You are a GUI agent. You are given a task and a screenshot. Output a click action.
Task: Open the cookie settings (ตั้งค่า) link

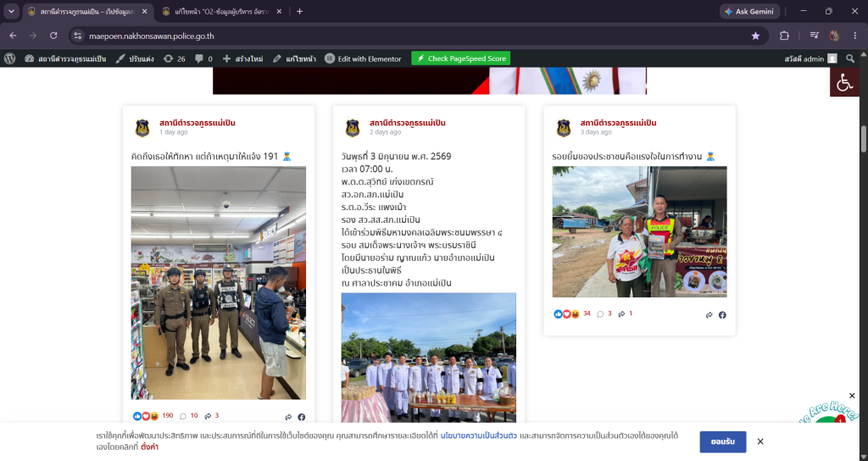pos(149,447)
